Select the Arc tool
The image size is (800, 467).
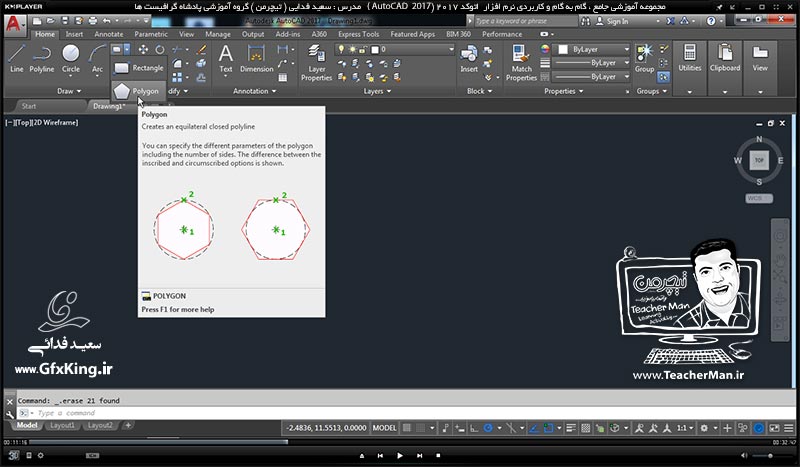pyautogui.click(x=97, y=58)
